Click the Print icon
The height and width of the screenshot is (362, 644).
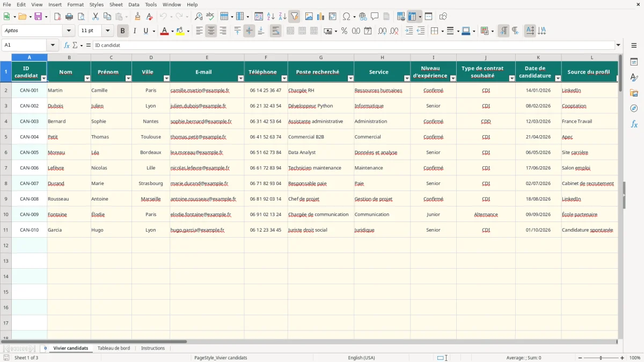point(69,17)
